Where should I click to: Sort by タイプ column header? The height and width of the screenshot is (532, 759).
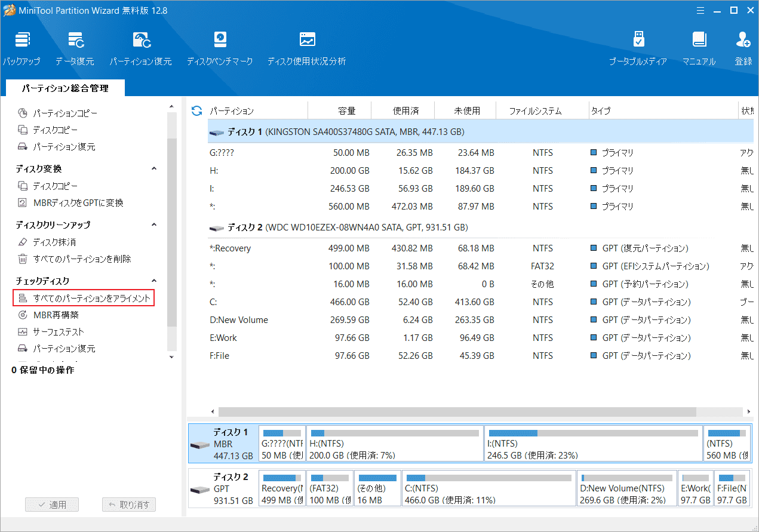[x=663, y=110]
